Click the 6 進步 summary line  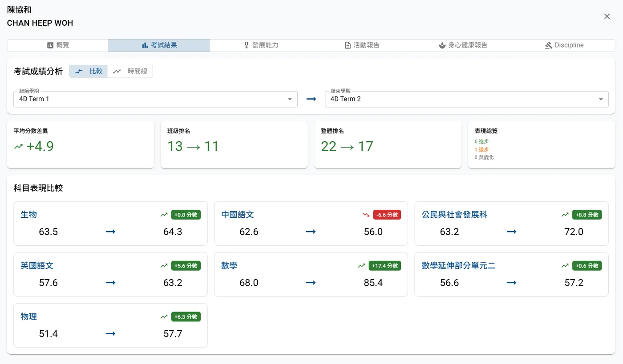[481, 142]
